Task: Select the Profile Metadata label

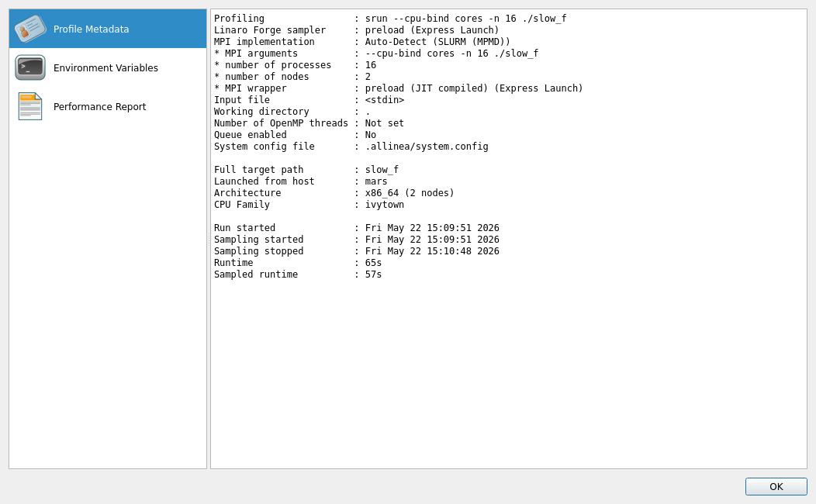Action: [x=91, y=29]
